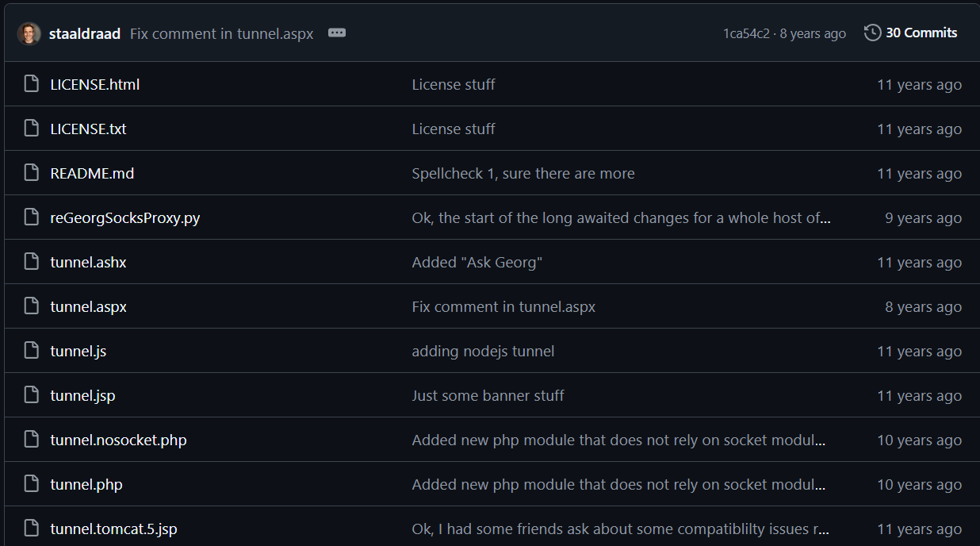Click file icon next to tunnel.ashx
Screen dimensions: 980x546
(x=31, y=262)
